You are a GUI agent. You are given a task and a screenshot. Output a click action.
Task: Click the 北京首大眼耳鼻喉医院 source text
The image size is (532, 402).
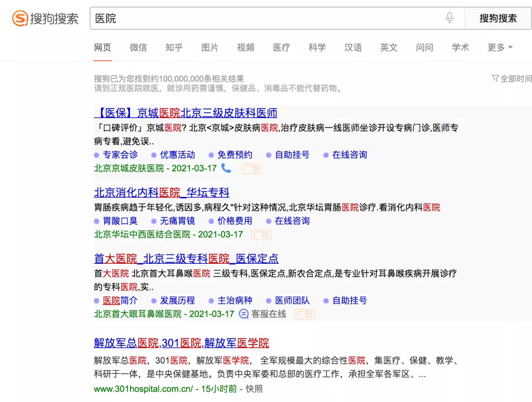tap(138, 314)
